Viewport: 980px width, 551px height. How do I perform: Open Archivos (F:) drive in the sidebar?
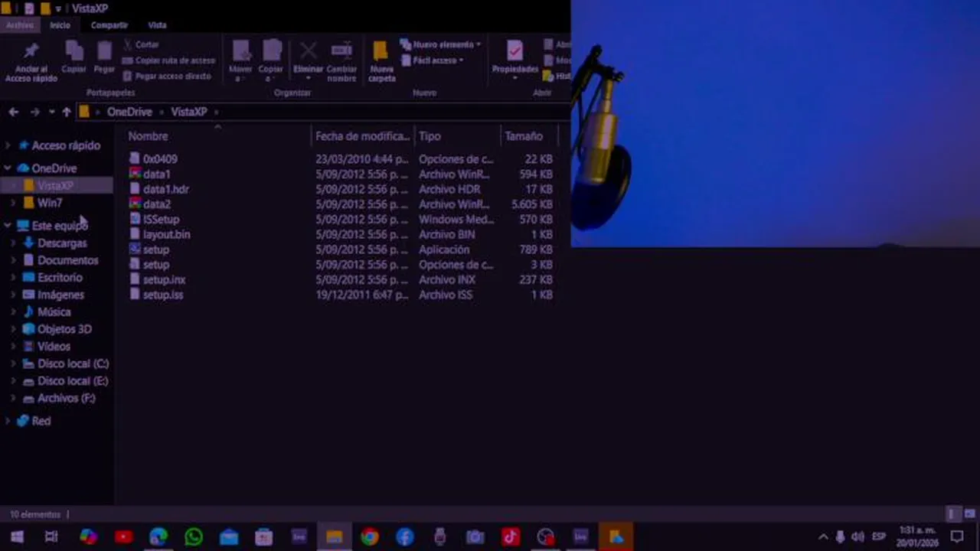[66, 398]
